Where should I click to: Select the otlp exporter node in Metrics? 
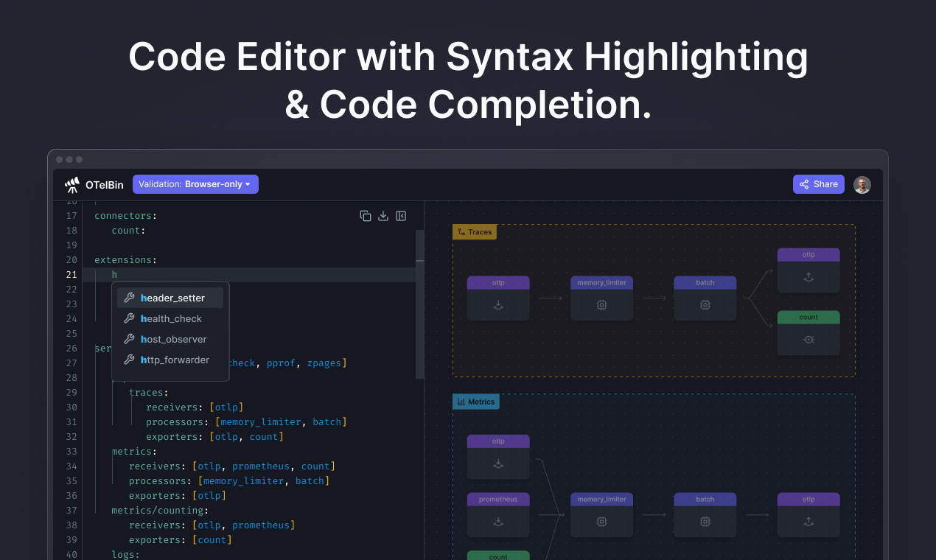pos(808,514)
